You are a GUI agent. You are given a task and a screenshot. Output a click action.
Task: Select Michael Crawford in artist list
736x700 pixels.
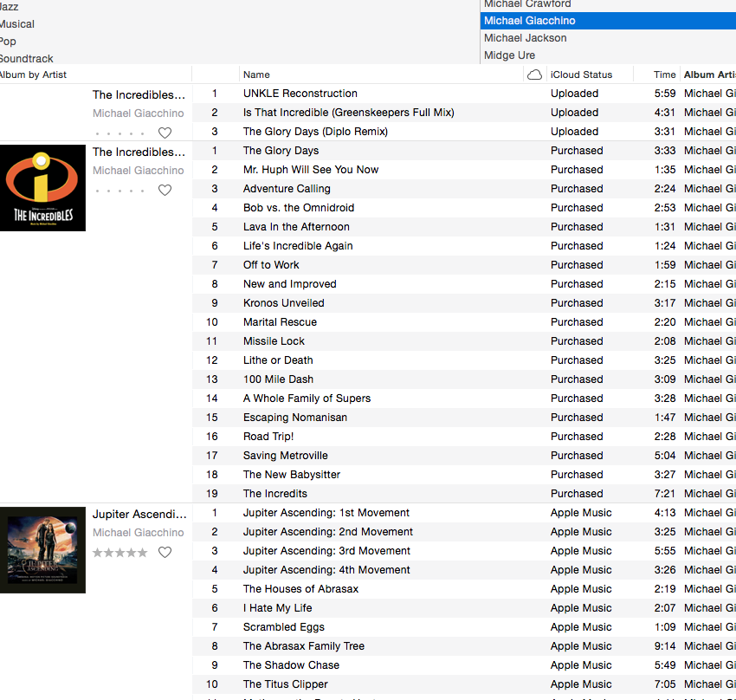click(608, 4)
